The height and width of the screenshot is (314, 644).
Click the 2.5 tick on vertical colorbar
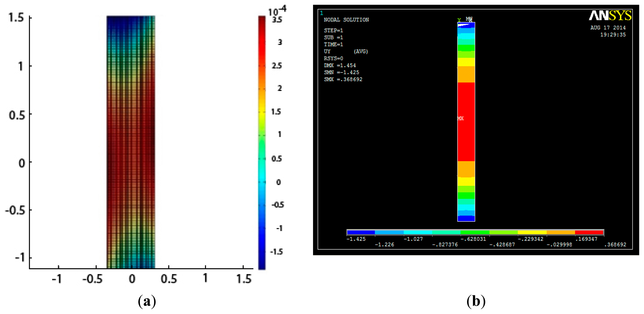277,66
